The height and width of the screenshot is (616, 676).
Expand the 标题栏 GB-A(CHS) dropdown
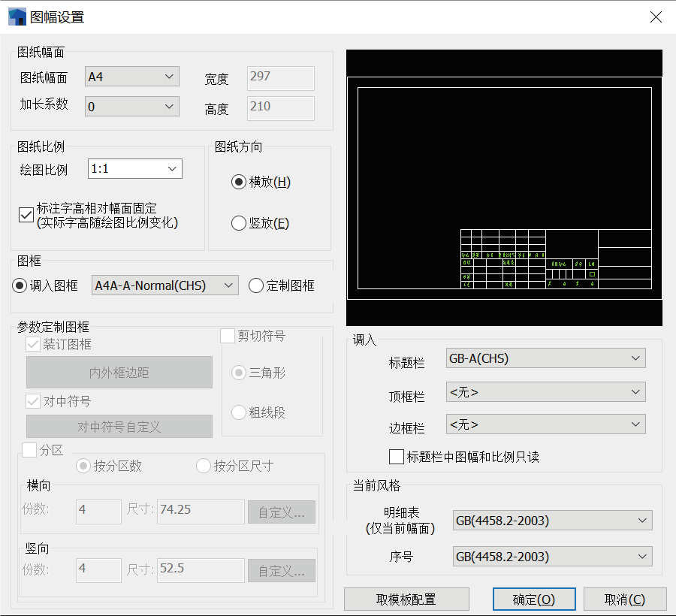545,358
